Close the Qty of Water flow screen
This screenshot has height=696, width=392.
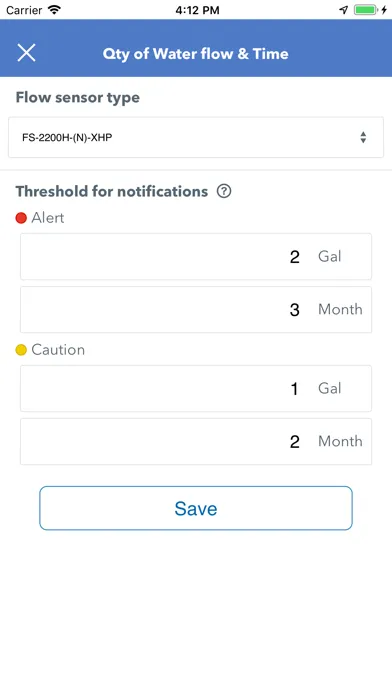pyautogui.click(x=26, y=53)
